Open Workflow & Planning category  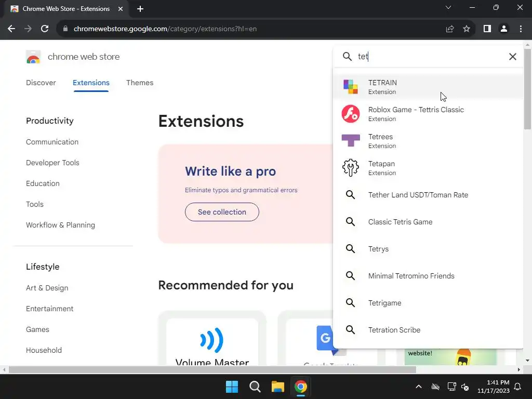pos(60,225)
